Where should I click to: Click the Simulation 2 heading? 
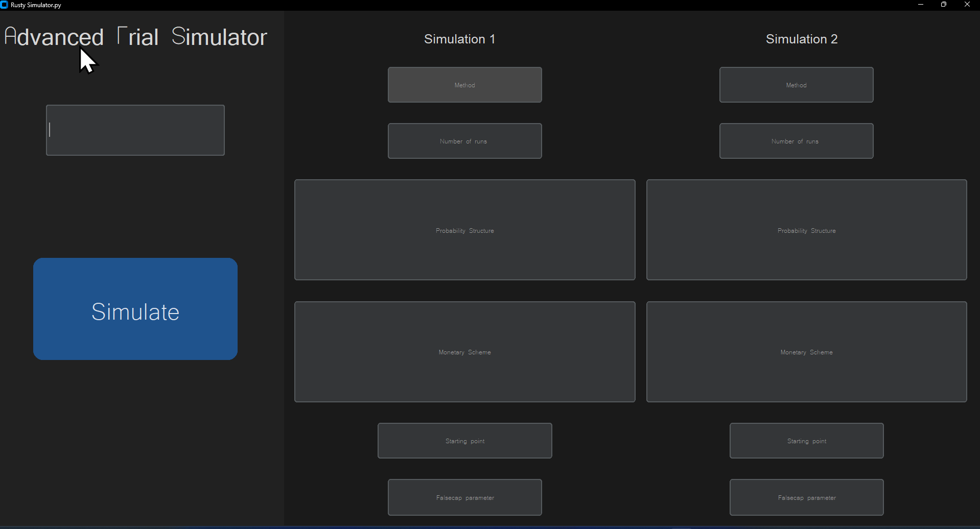801,39
